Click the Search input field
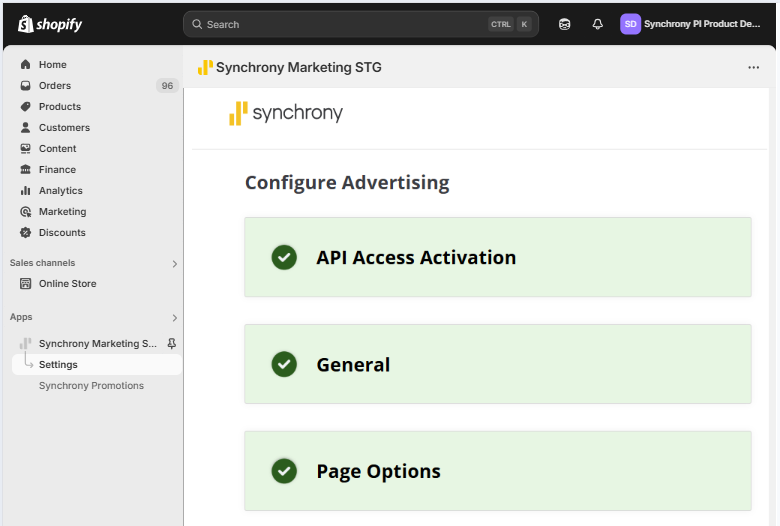The width and height of the screenshot is (780, 526). coord(340,24)
